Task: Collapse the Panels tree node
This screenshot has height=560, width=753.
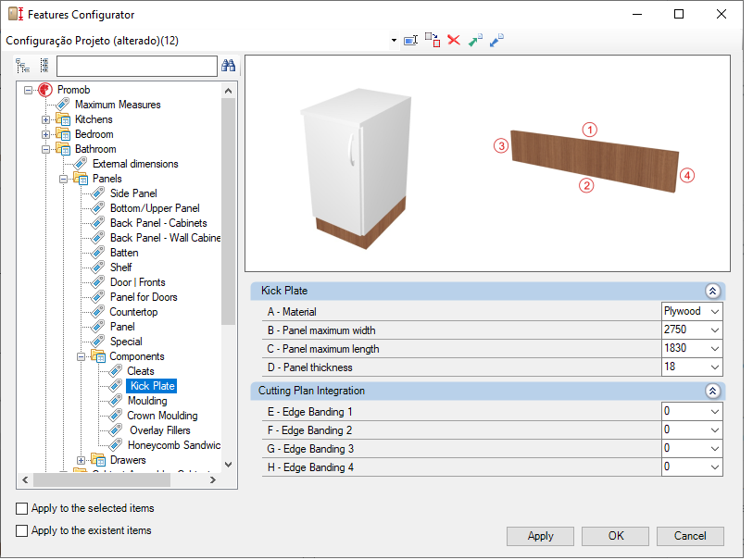Action: pos(63,179)
